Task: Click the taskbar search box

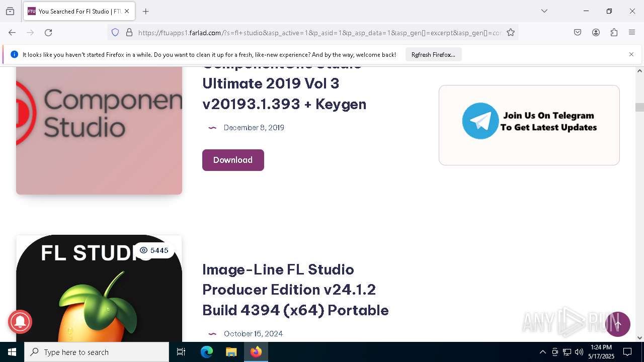Action: click(97, 352)
